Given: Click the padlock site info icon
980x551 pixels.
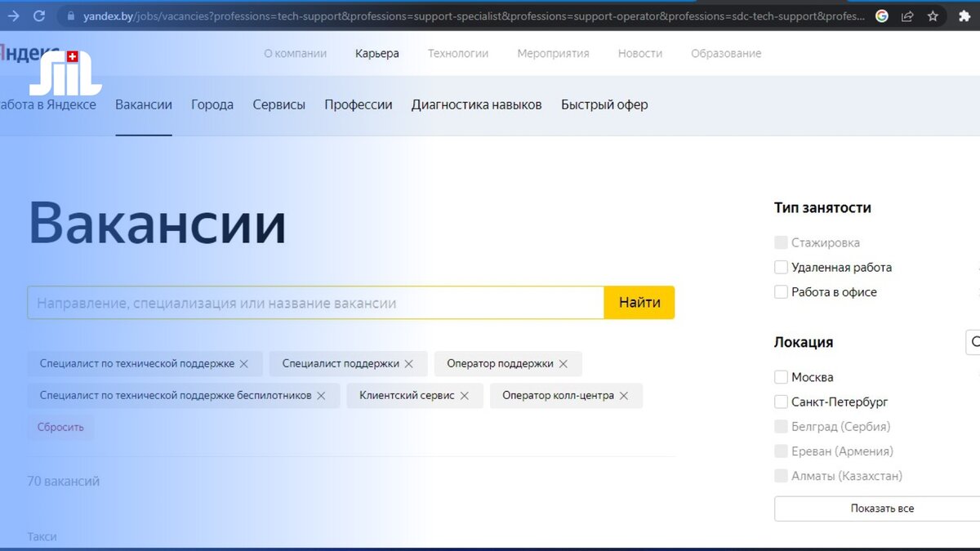Looking at the screenshot, I should point(71,16).
